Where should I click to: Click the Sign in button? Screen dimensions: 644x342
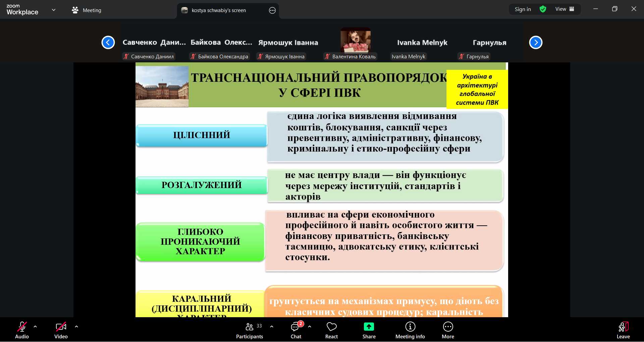[523, 9]
